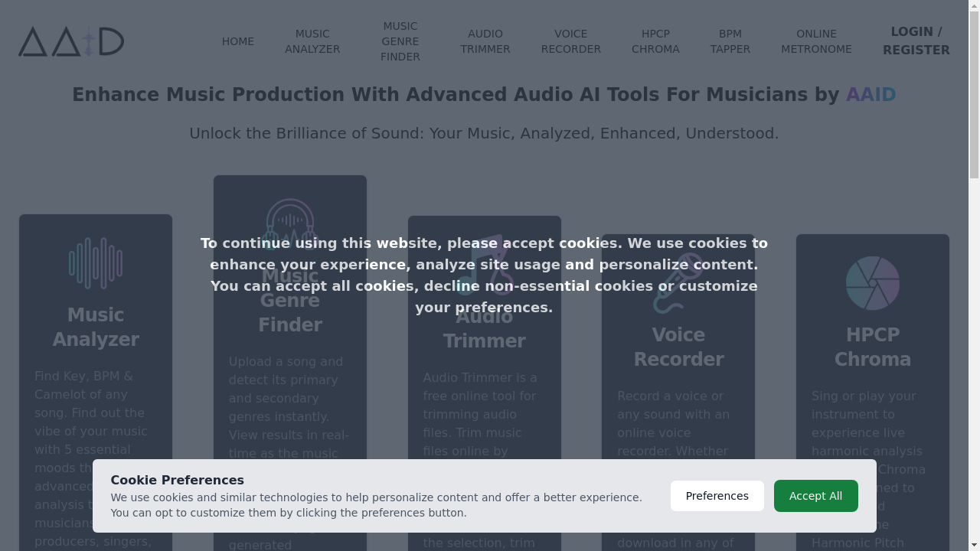This screenshot has width=980, height=551.
Task: Open Home in the navigation bar
Action: (238, 41)
